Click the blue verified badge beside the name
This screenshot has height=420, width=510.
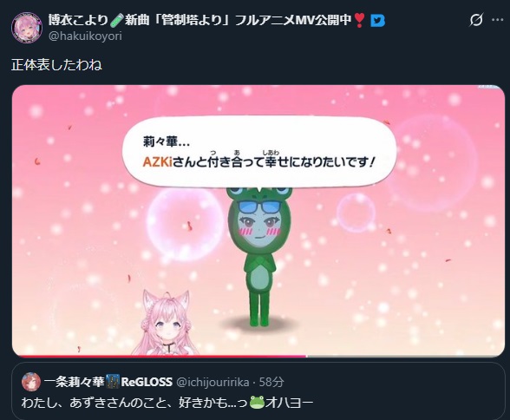[377, 21]
